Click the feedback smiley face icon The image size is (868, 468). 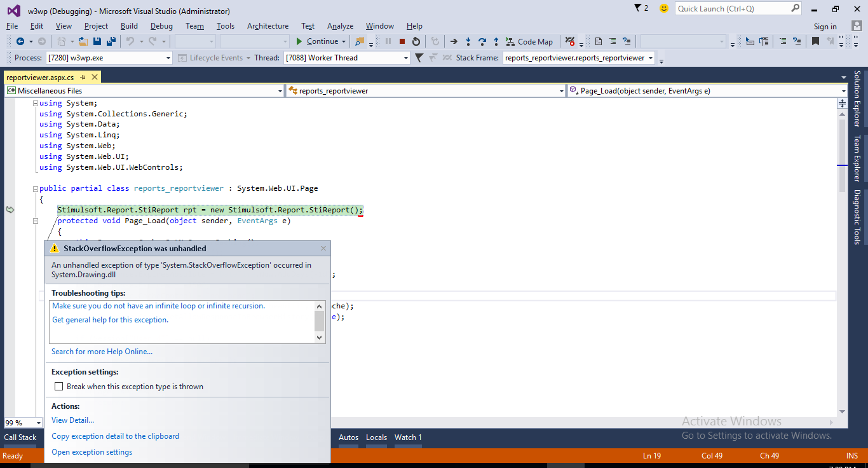coord(664,8)
